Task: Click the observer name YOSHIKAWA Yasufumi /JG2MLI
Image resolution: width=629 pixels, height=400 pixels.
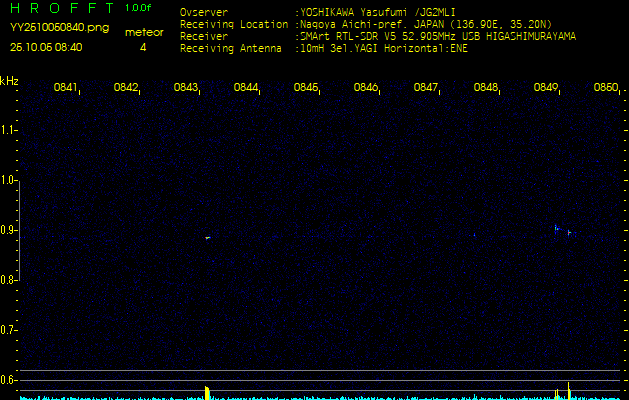Action: tap(378, 12)
